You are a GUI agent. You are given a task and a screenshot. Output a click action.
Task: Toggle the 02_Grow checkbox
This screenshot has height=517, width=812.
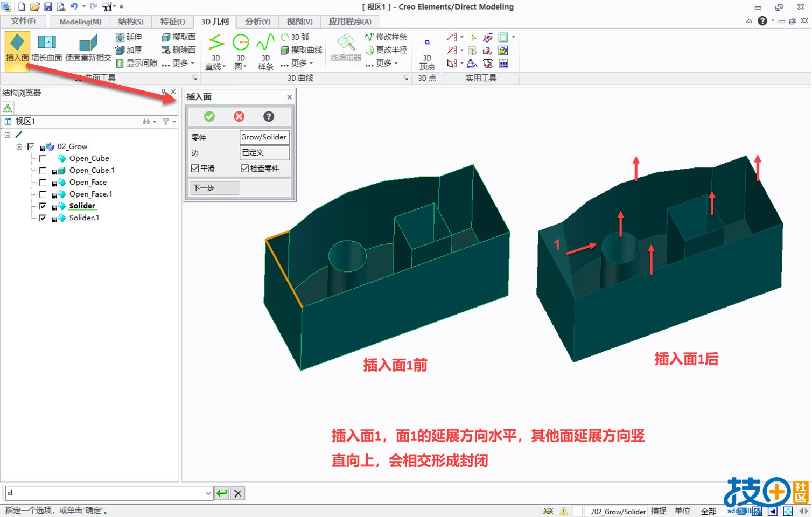[31, 146]
